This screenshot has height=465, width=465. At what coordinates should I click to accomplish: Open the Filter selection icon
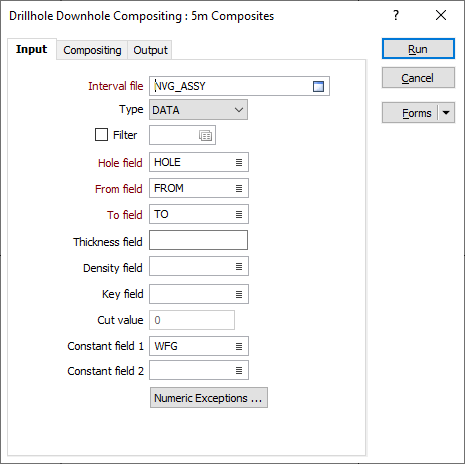pyautogui.click(x=205, y=135)
